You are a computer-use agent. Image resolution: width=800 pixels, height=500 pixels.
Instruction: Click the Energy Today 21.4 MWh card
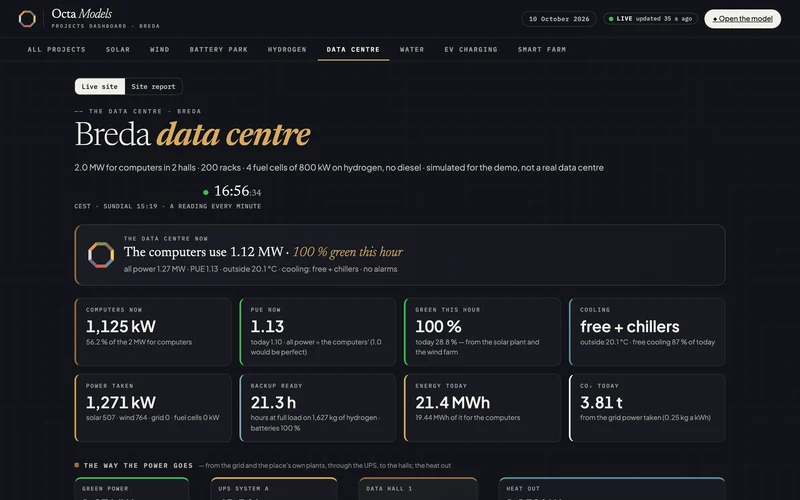(x=482, y=408)
